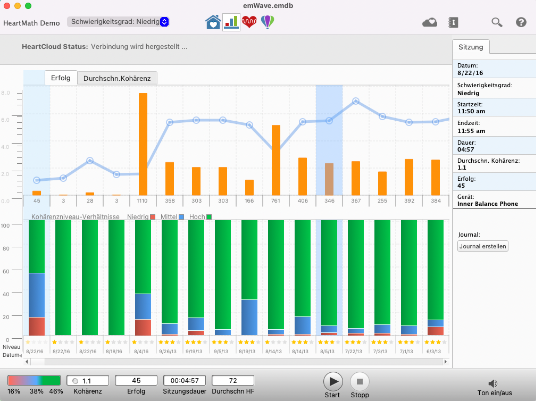536x401 pixels.
Task: Click the Sitzungsdauer field 00:04:57
Action: coord(185,380)
